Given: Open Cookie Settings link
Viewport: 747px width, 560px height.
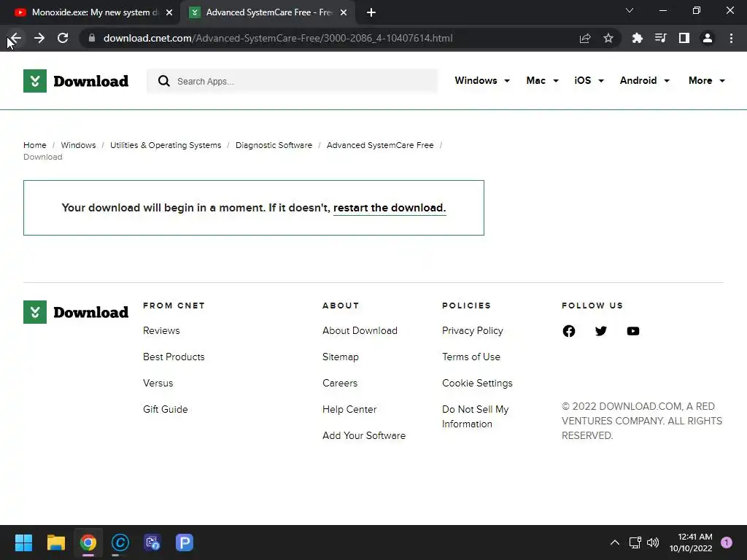Looking at the screenshot, I should 477,383.
